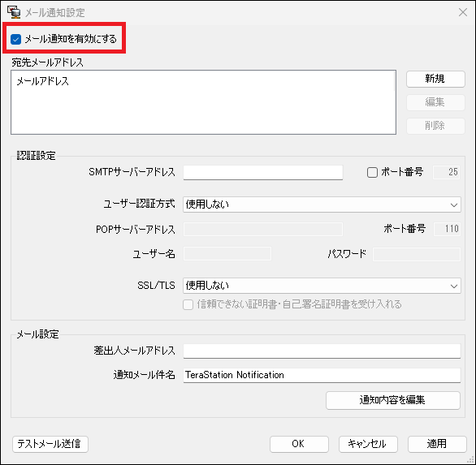Click the app icon in title bar
476x465 pixels.
[x=14, y=12]
